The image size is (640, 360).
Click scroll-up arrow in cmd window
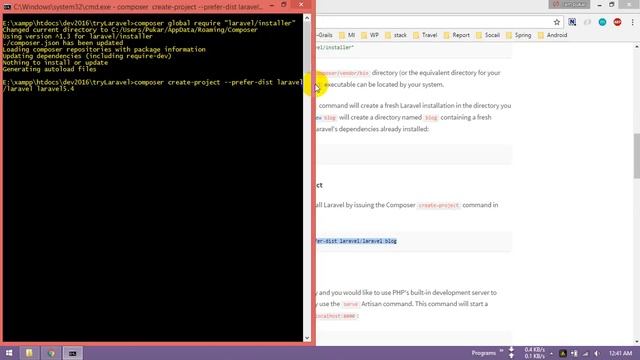click(x=307, y=18)
